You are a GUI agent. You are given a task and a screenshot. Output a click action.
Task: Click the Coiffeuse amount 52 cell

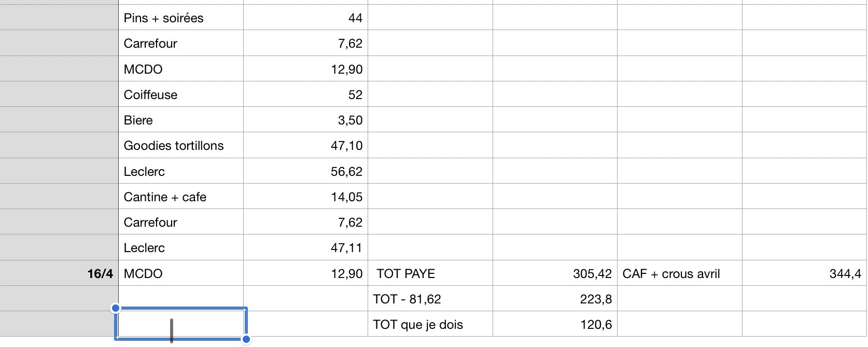[x=305, y=95]
